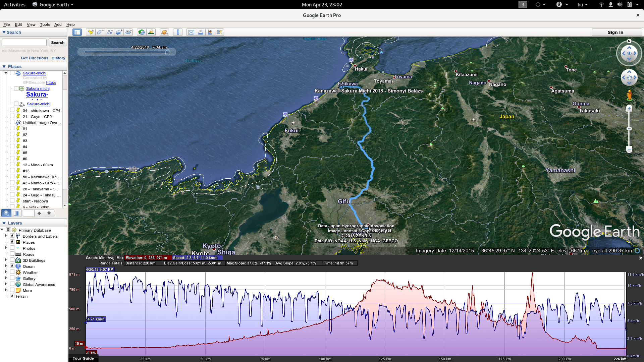
Task: Collapse the Layers panel
Action: coord(4,223)
